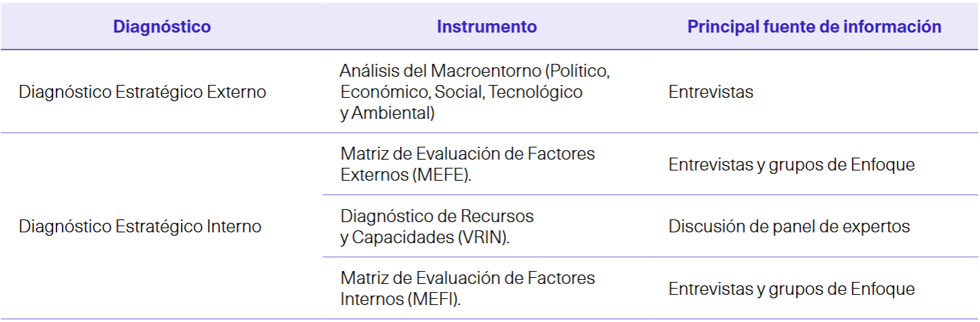Select the information source in the MEFE row
The height and width of the screenshot is (322, 980).
tap(791, 164)
